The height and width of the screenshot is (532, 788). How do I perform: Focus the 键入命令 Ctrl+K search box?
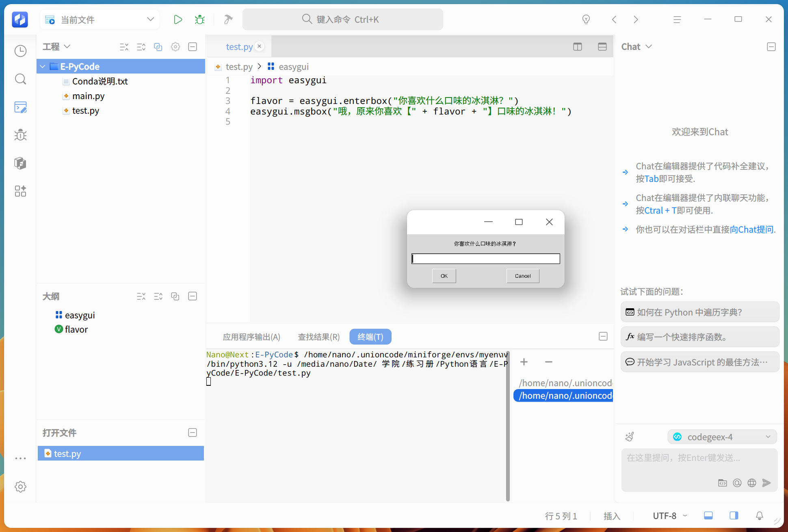[x=343, y=19]
